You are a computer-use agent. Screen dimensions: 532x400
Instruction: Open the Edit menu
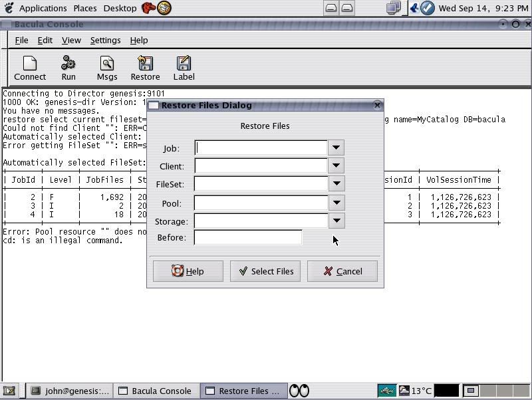point(45,41)
